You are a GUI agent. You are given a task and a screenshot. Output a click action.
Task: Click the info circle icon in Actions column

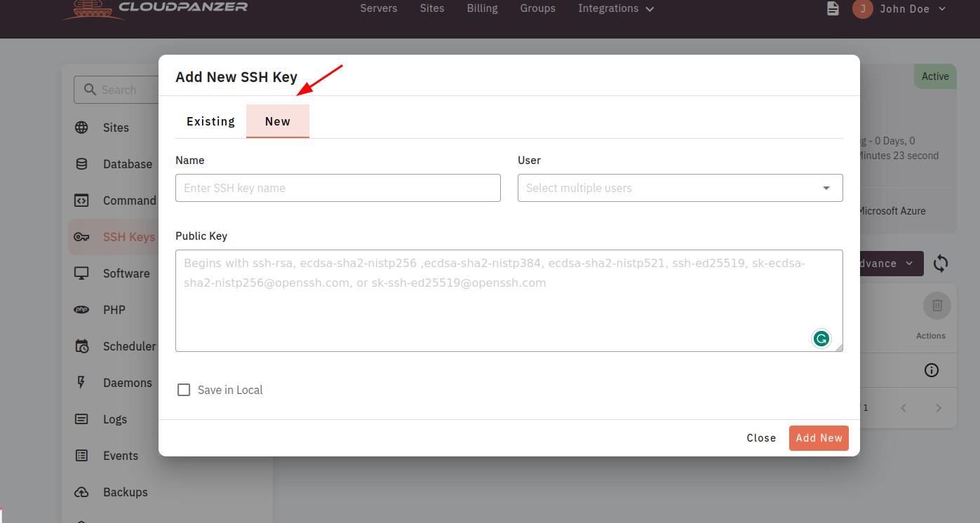932,370
